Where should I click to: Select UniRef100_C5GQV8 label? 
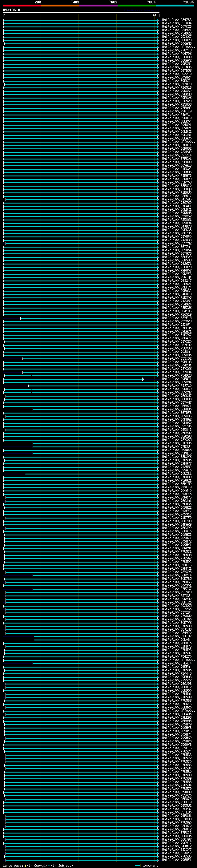tap(177, 744)
